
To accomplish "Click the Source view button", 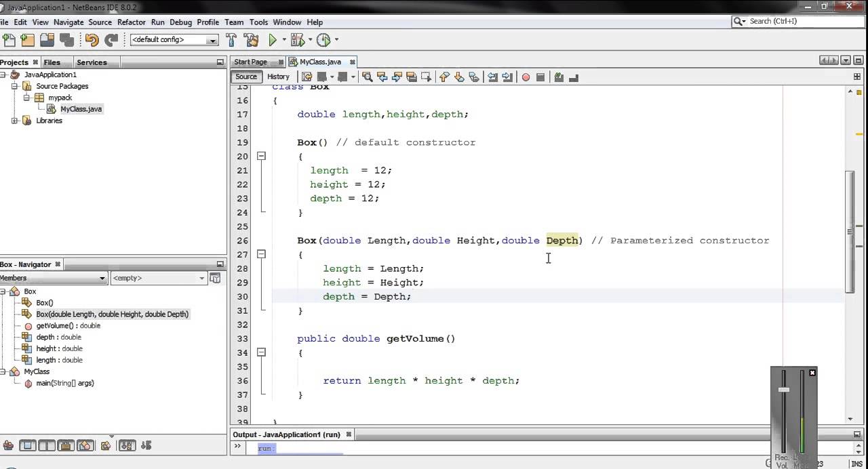I will pos(246,77).
